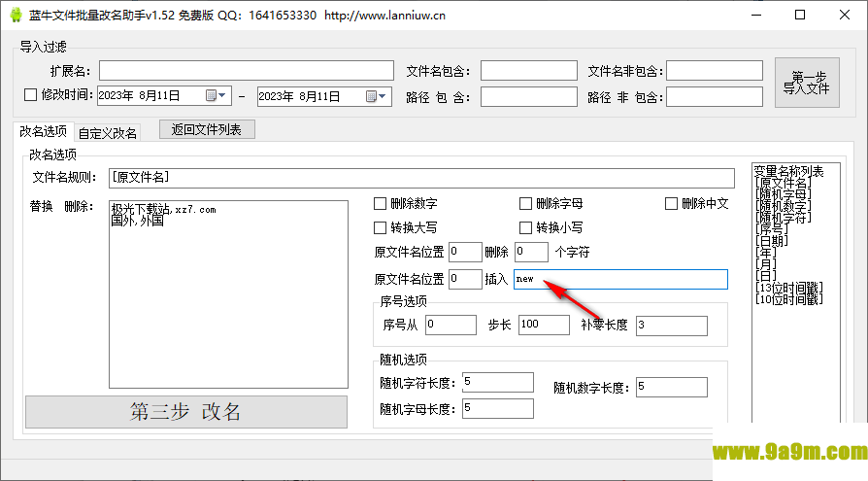Viewport: 868px width, 481px height.
Task: Select [日期] in variable name list
Action: (771, 241)
